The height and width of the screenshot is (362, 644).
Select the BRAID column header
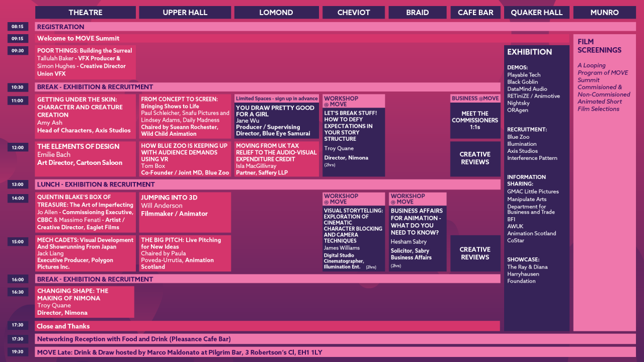[418, 13]
